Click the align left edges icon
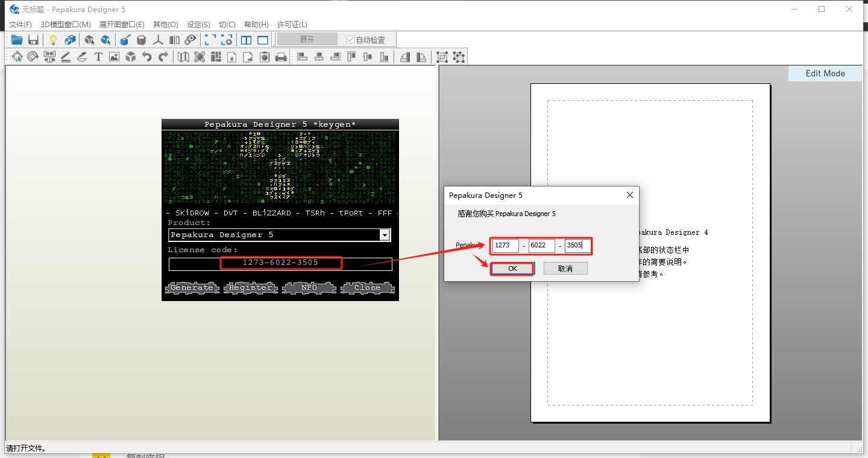This screenshot has height=458, width=868. pos(303,57)
